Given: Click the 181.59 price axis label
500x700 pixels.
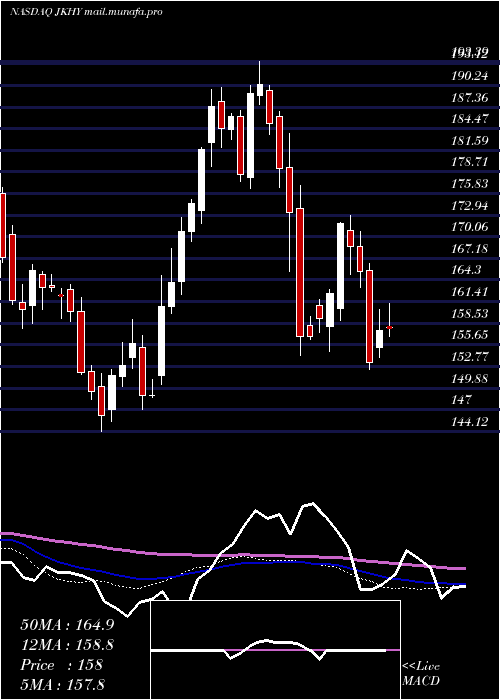Looking at the screenshot, I should click(470, 141).
